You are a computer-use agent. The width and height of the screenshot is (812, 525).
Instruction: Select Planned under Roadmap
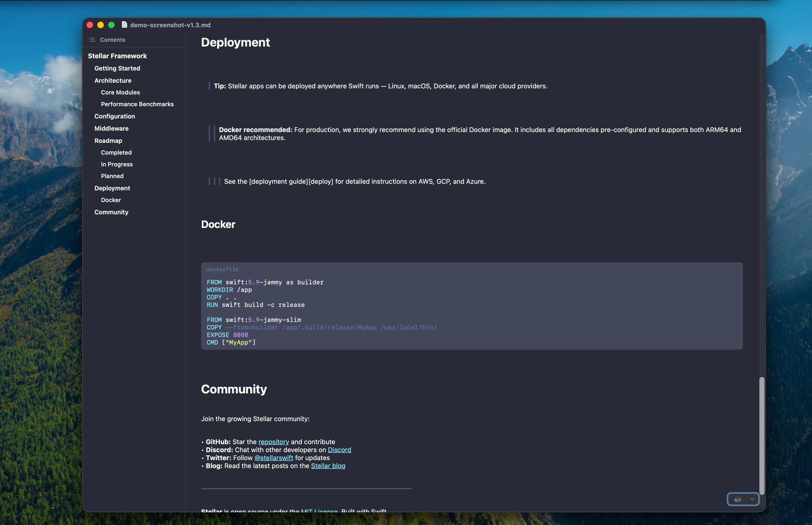tap(112, 176)
